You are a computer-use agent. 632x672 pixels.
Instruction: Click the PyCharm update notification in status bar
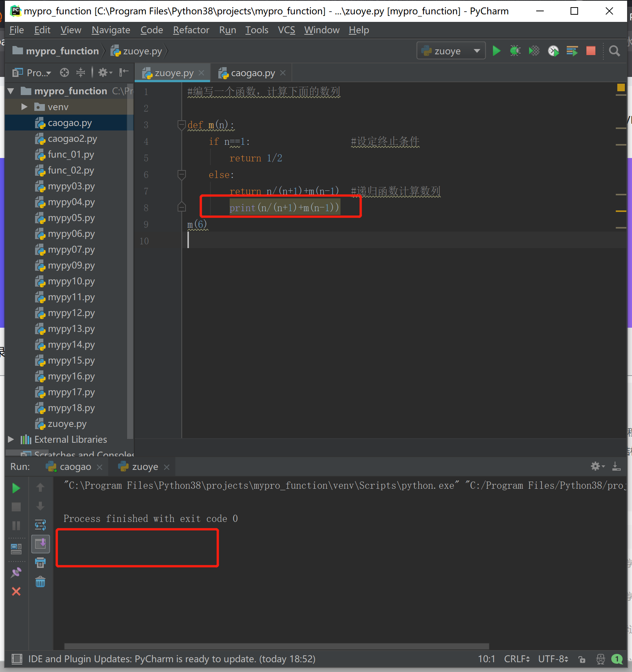coord(172,659)
